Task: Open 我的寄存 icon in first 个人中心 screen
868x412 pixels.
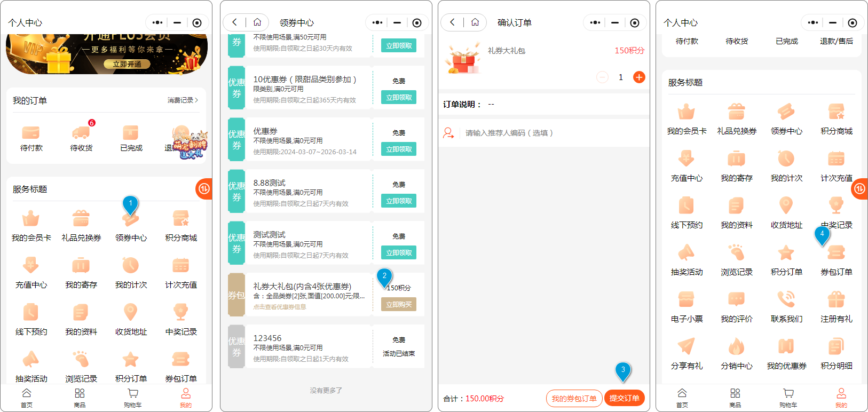Action: (81, 265)
